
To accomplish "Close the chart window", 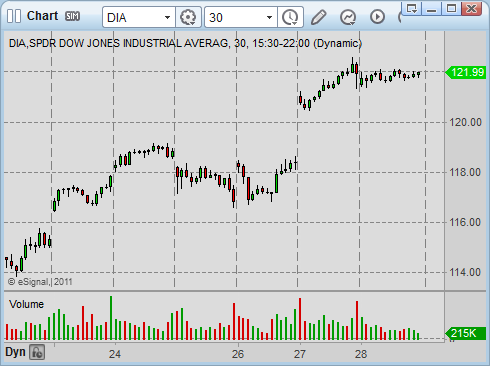I will point(471,8).
